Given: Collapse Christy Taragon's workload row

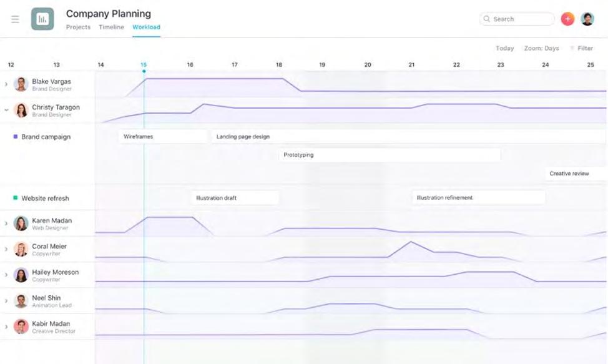Looking at the screenshot, I should pos(6,110).
